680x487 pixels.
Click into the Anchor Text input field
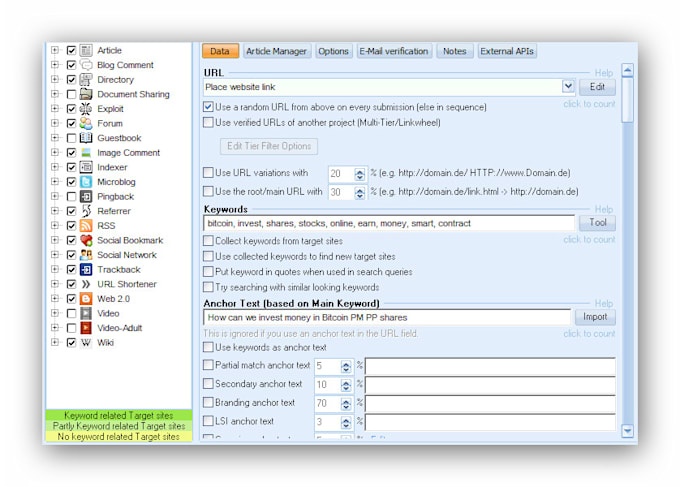[387, 317]
